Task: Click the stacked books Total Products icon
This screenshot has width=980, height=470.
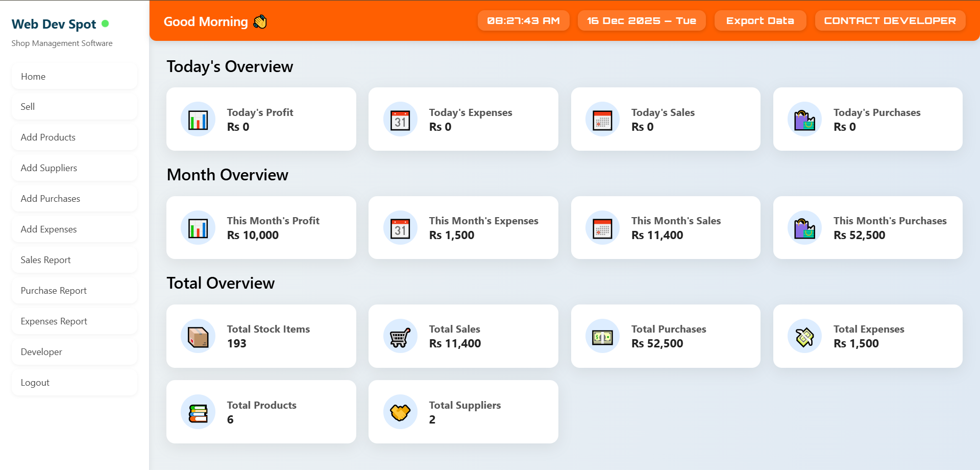Action: [x=198, y=412]
